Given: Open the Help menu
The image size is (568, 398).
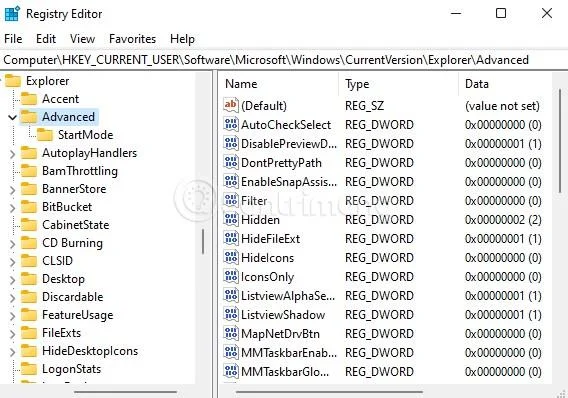Looking at the screenshot, I should coord(182,39).
